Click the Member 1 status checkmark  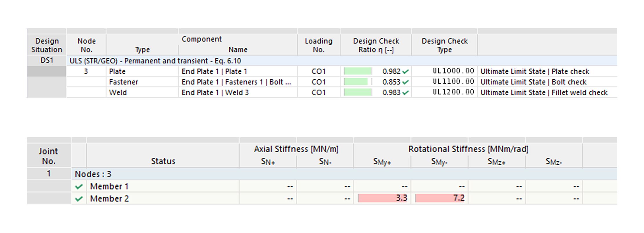pyautogui.click(x=79, y=187)
